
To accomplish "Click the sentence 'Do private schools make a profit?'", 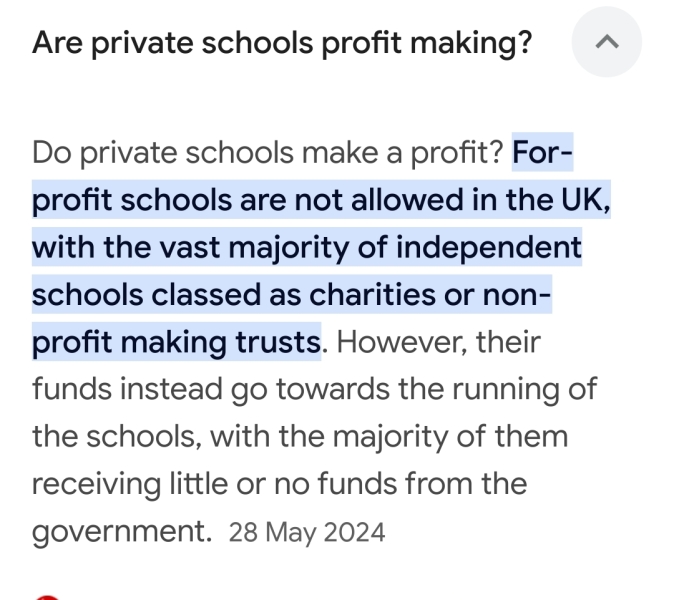I will coord(268,153).
